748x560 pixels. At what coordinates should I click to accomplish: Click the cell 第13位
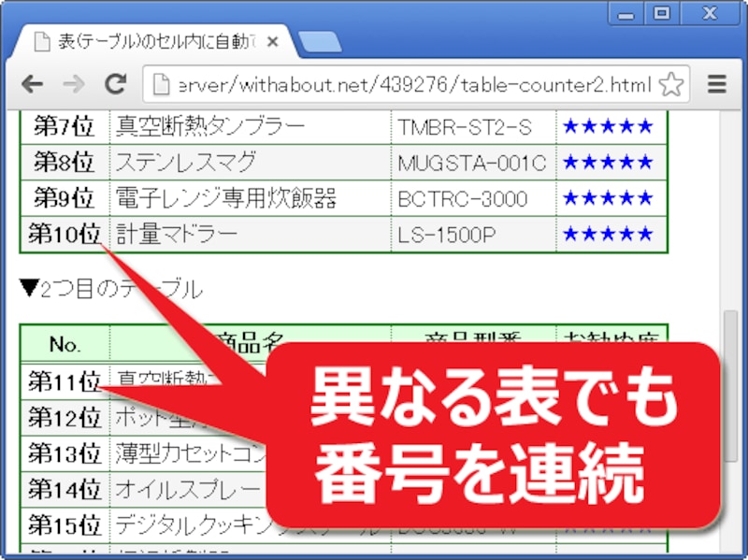(x=64, y=453)
